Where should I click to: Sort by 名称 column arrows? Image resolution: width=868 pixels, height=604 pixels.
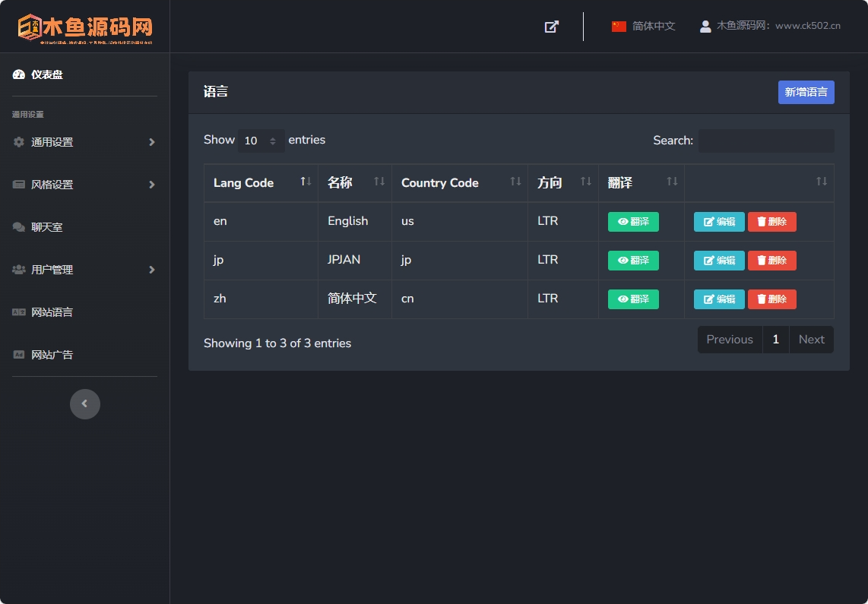tap(379, 182)
